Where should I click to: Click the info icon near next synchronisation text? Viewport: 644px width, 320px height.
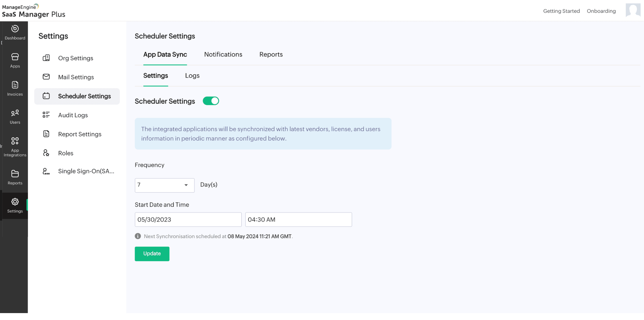pos(137,236)
